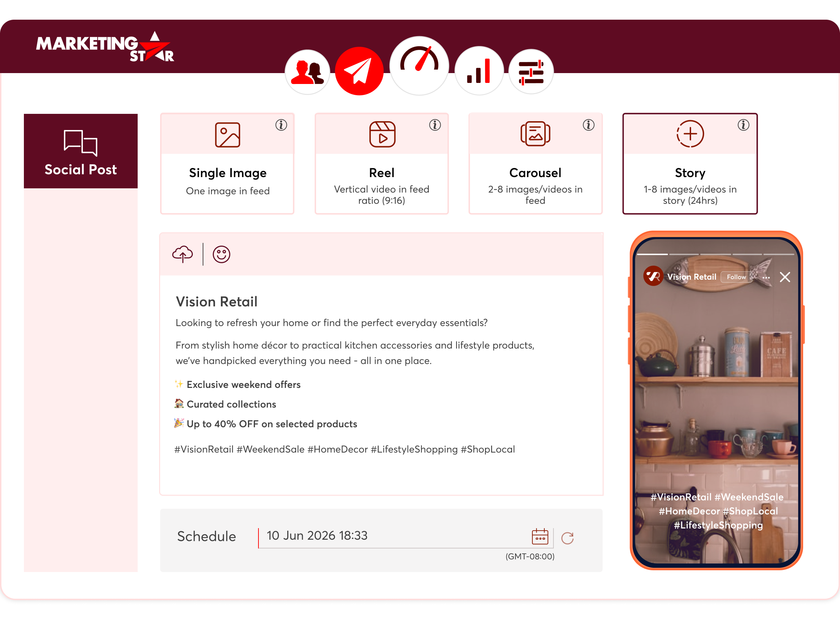Open the bar chart analytics icon
The width and height of the screenshot is (840, 617).
[x=479, y=71]
